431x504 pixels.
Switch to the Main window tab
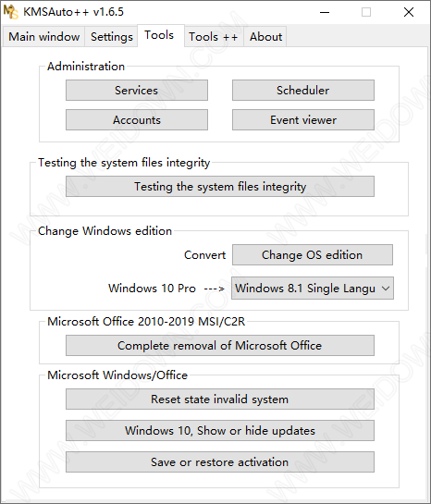click(43, 37)
